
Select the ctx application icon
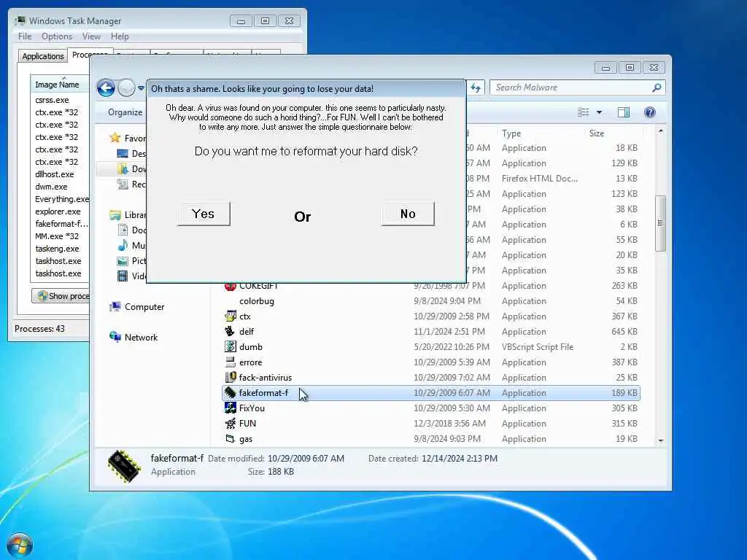pyautogui.click(x=231, y=316)
